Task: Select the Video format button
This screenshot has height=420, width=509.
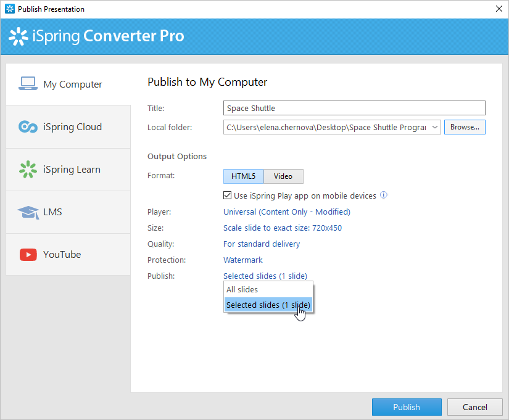Action: [x=283, y=176]
